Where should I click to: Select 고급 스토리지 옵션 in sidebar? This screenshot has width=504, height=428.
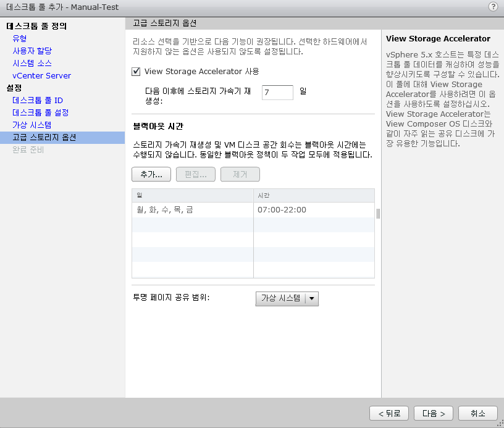click(x=62, y=138)
